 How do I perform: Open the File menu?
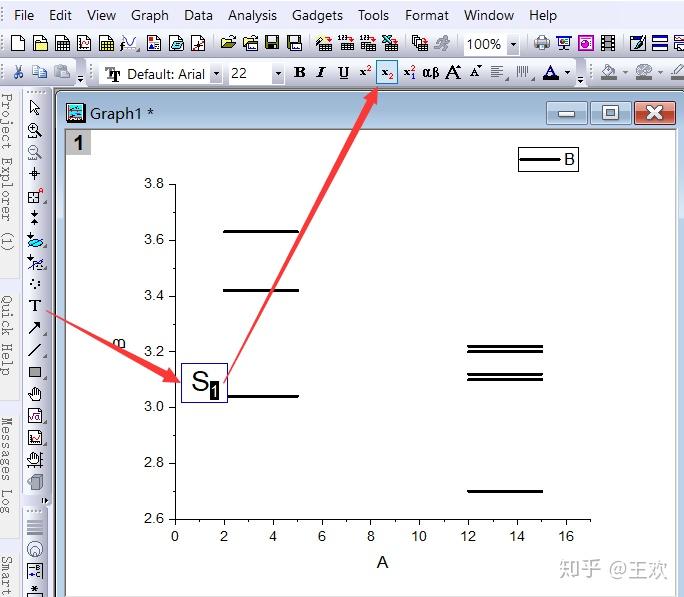[x=24, y=15]
